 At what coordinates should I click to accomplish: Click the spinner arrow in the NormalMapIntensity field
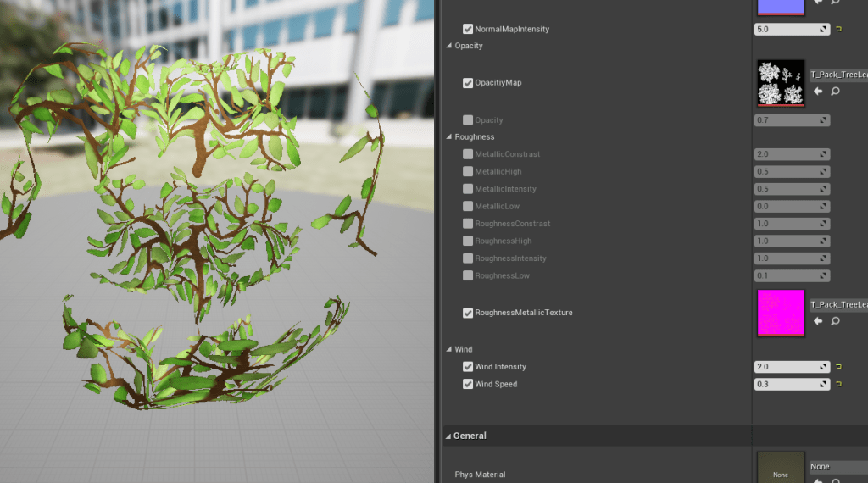tap(823, 29)
